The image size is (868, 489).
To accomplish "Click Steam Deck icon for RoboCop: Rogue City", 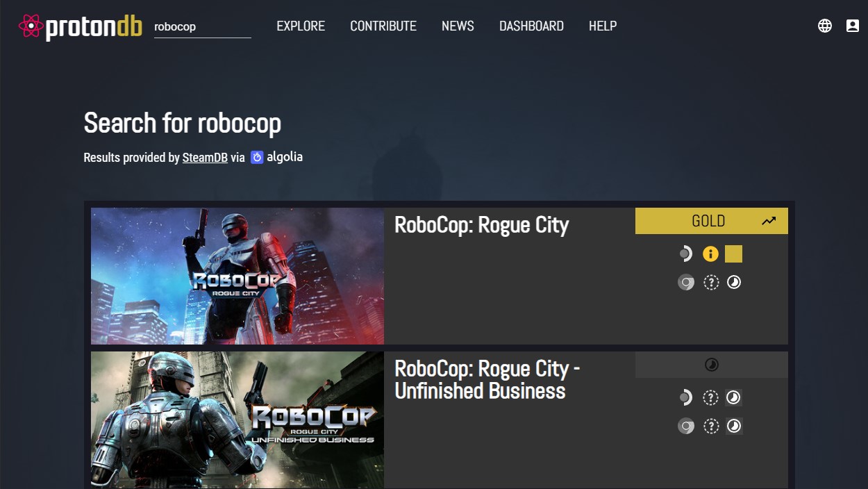I will (685, 254).
